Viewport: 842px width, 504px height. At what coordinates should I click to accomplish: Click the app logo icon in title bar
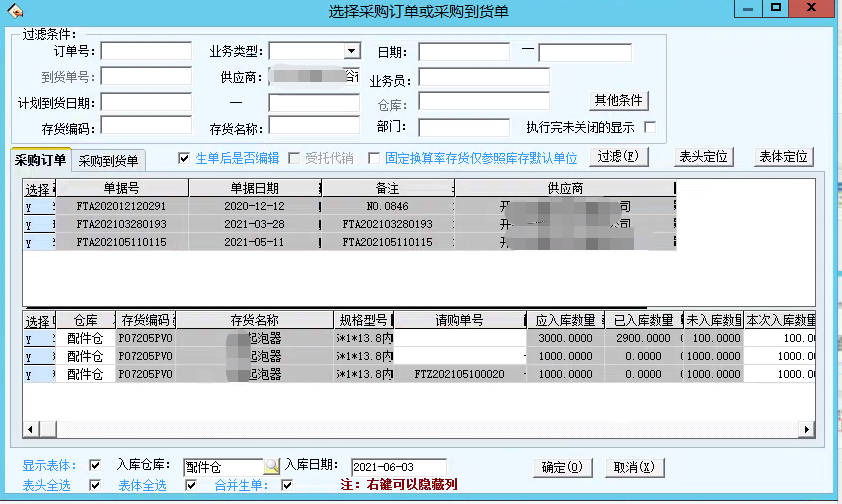pyautogui.click(x=14, y=10)
